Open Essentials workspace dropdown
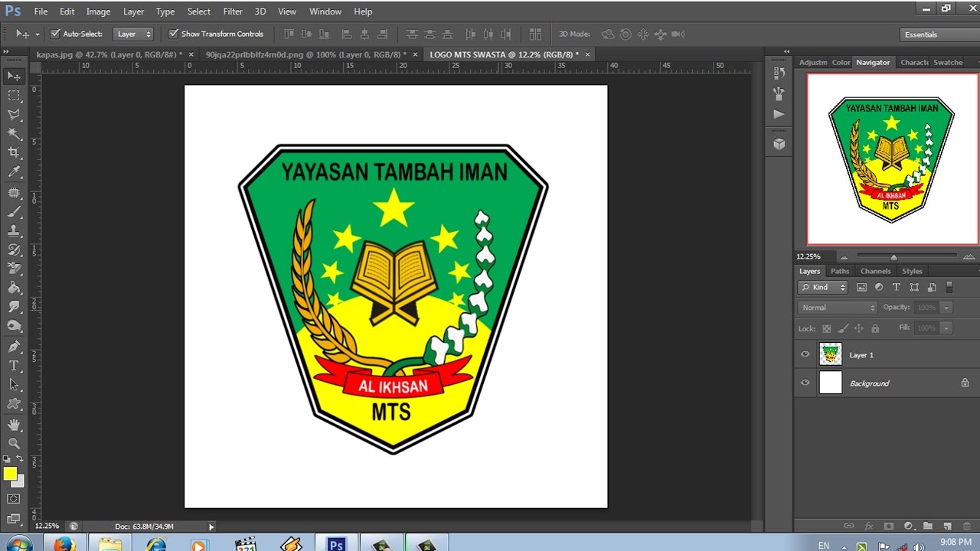 940,34
